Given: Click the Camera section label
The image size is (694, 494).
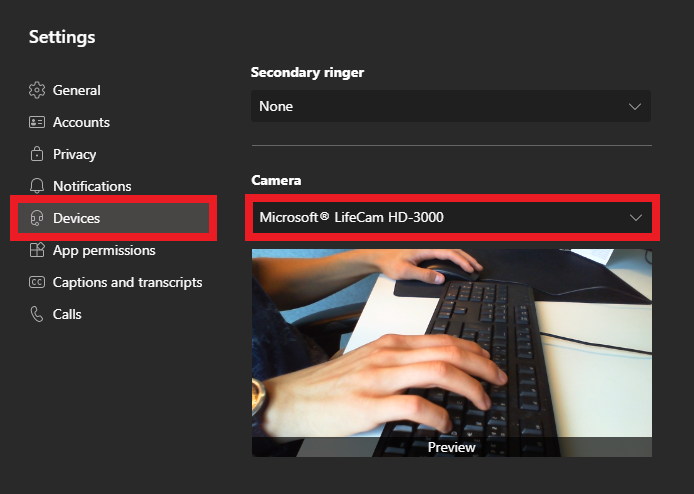Looking at the screenshot, I should coord(276,180).
